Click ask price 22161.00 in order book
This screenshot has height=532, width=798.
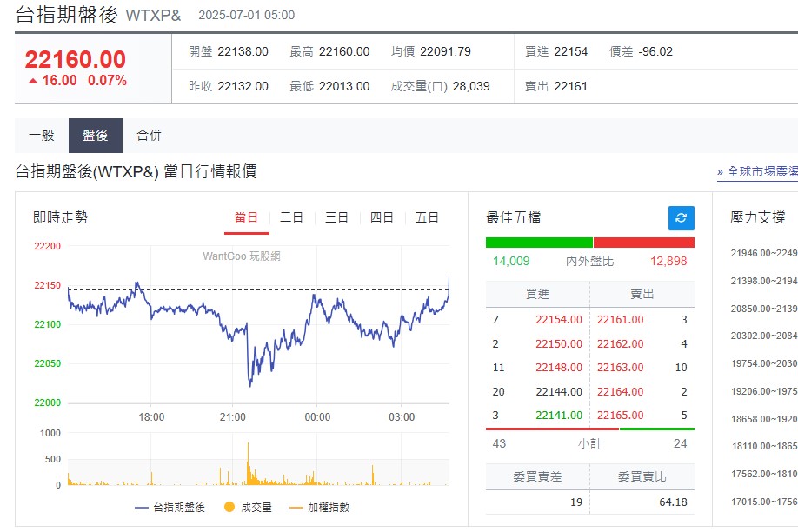pyautogui.click(x=620, y=320)
